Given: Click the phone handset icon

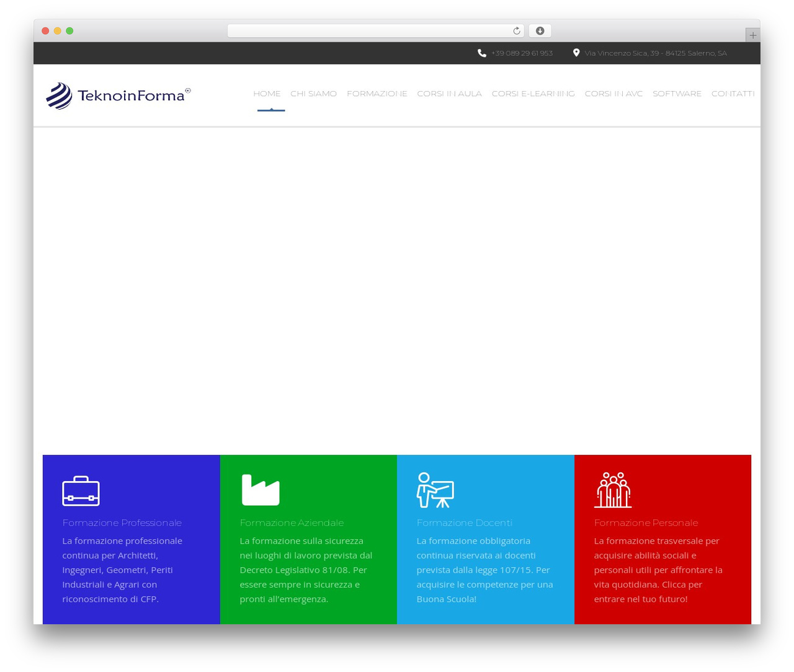Looking at the screenshot, I should [x=482, y=53].
